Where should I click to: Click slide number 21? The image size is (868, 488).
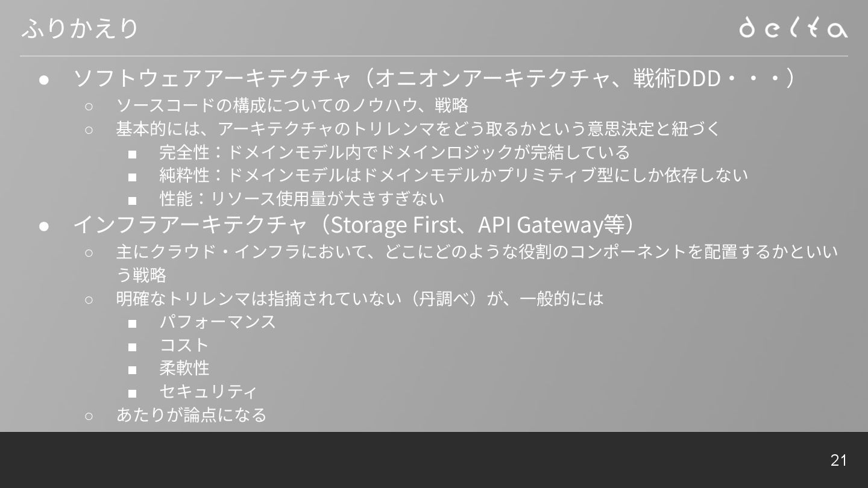[838, 460]
